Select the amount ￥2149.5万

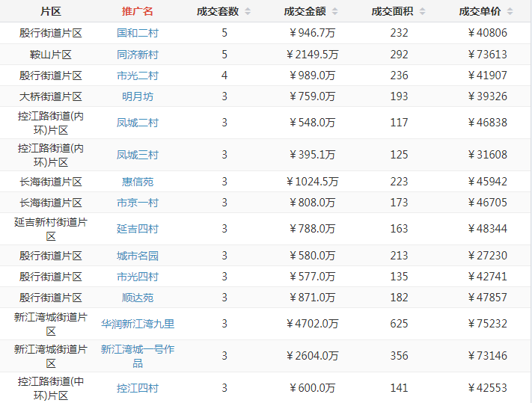pyautogui.click(x=313, y=55)
